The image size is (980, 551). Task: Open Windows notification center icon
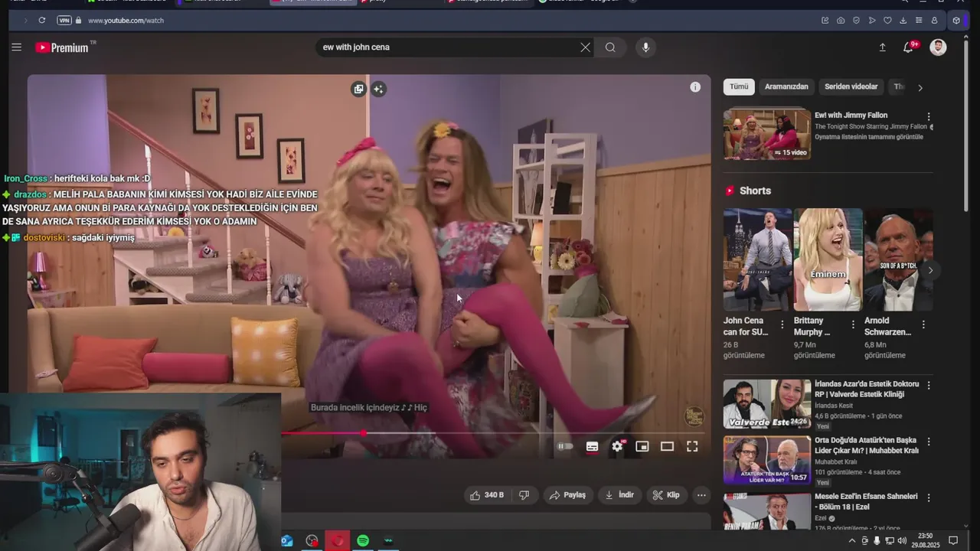pyautogui.click(x=953, y=541)
